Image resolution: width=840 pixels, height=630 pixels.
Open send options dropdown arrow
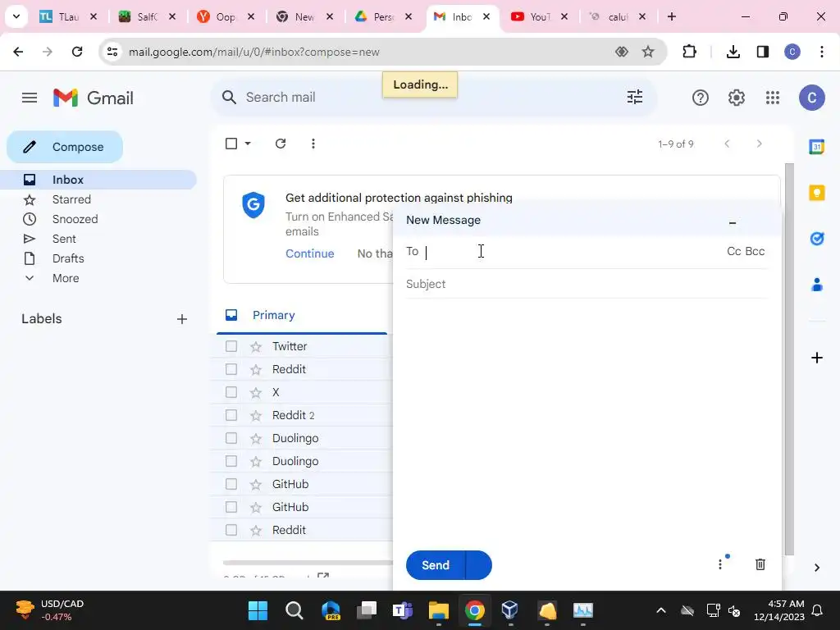pyautogui.click(x=478, y=565)
